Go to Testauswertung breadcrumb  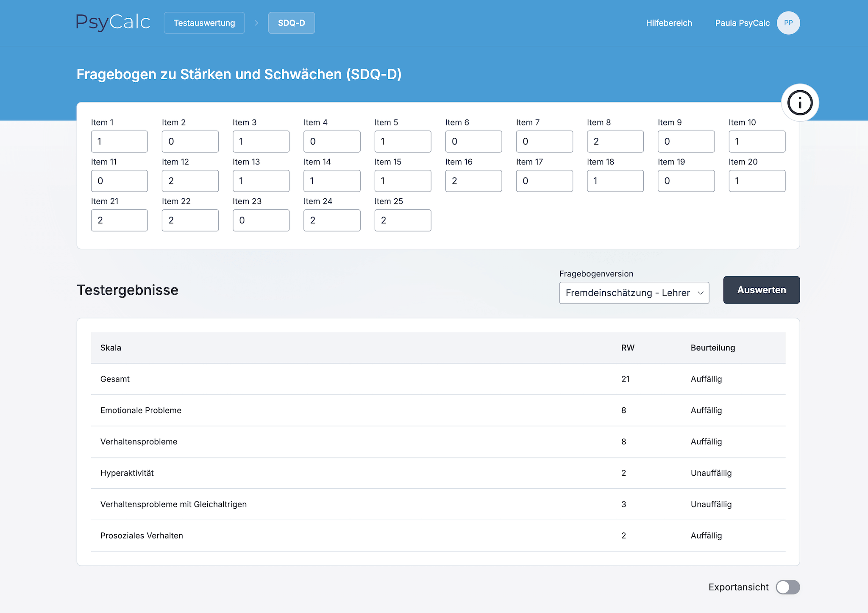point(204,23)
